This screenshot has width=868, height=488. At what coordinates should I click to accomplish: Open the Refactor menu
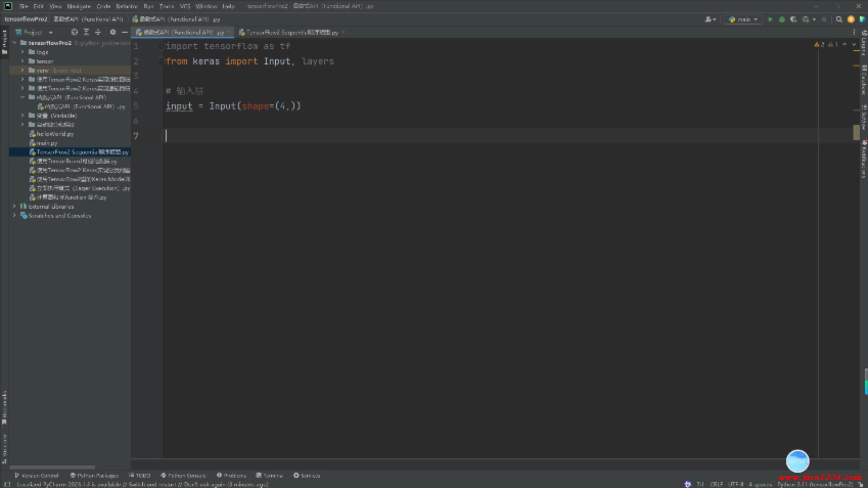[x=127, y=6]
